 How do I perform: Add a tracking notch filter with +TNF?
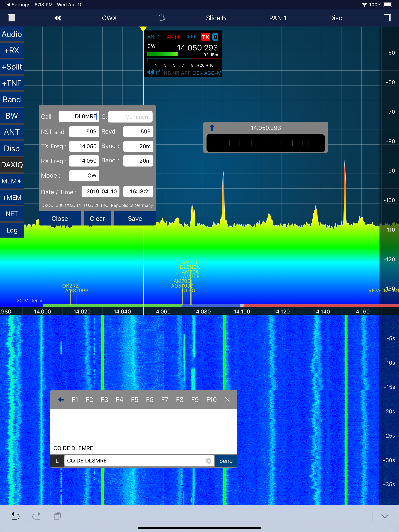coord(12,83)
